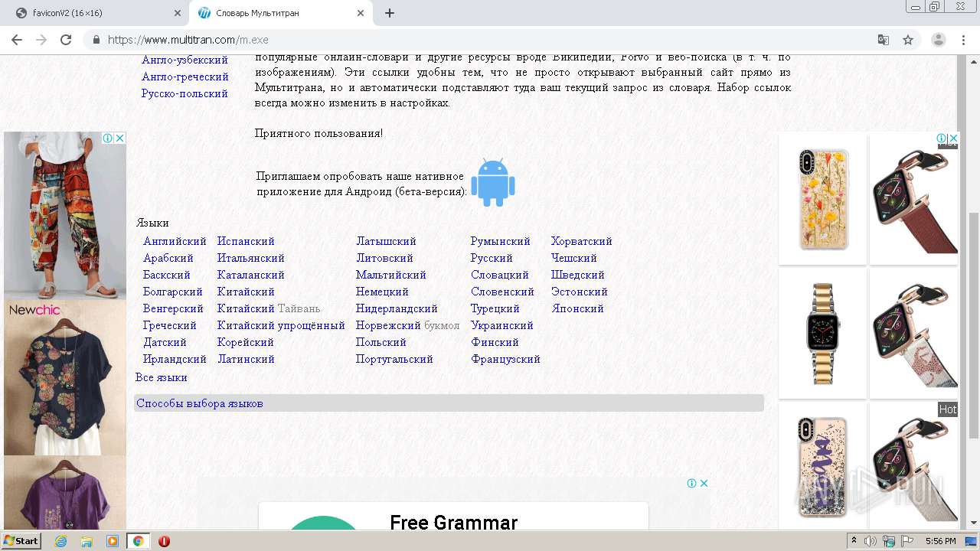The image size is (980, 551).
Task: Select the Латышский language link
Action: 386,241
